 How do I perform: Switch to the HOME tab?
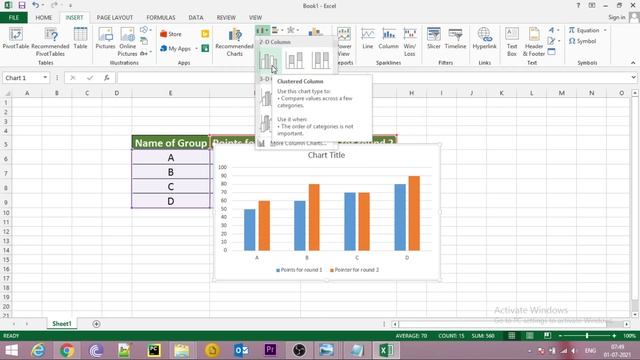point(44,18)
